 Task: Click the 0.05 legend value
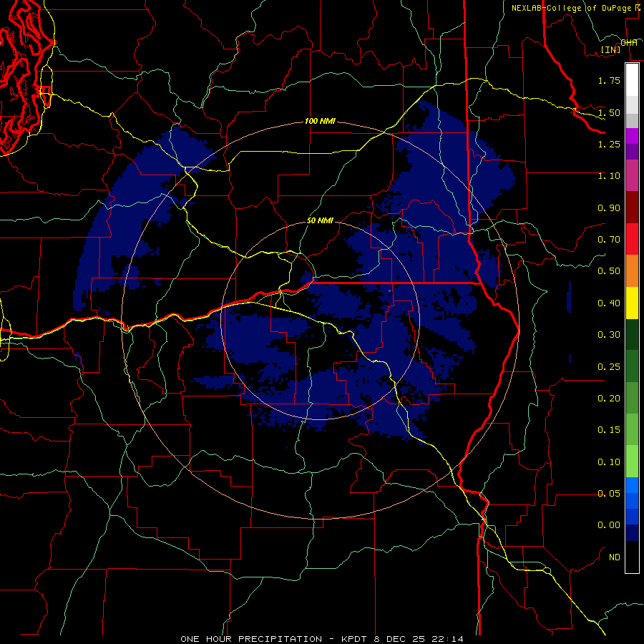tap(609, 494)
